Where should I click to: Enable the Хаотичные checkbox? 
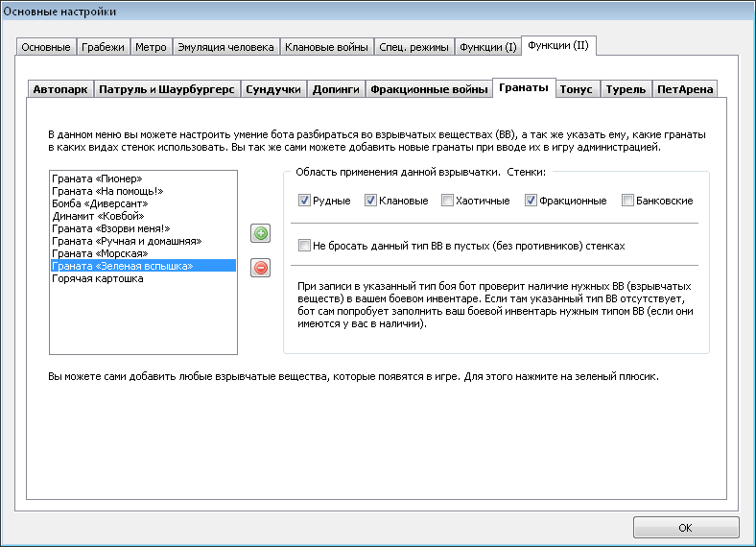447,201
